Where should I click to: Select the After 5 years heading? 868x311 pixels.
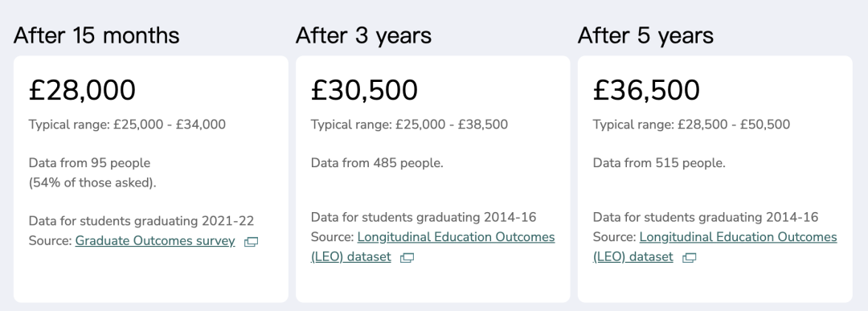point(646,35)
